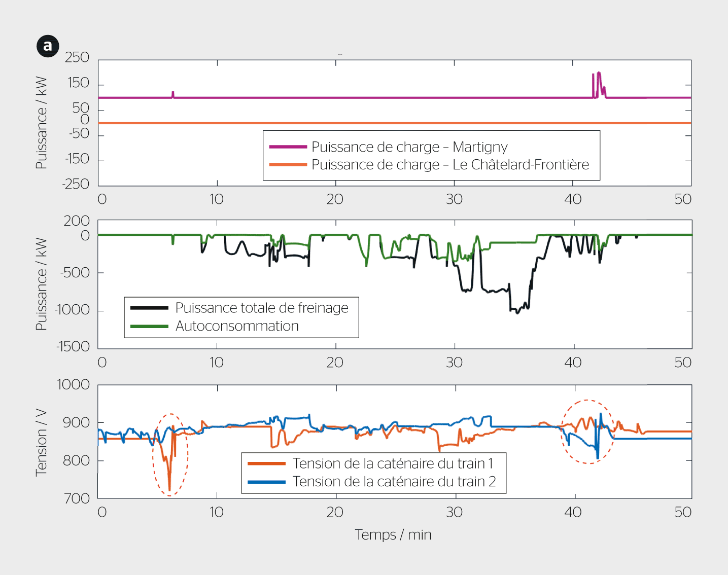Click the "Temps / min" x-axis title
The width and height of the screenshot is (728, 575).
(393, 535)
